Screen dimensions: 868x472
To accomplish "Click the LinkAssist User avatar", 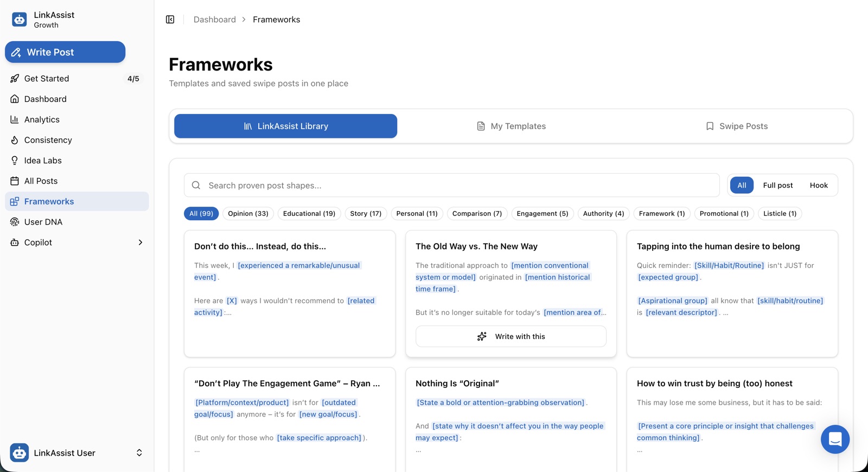I will pos(20,452).
